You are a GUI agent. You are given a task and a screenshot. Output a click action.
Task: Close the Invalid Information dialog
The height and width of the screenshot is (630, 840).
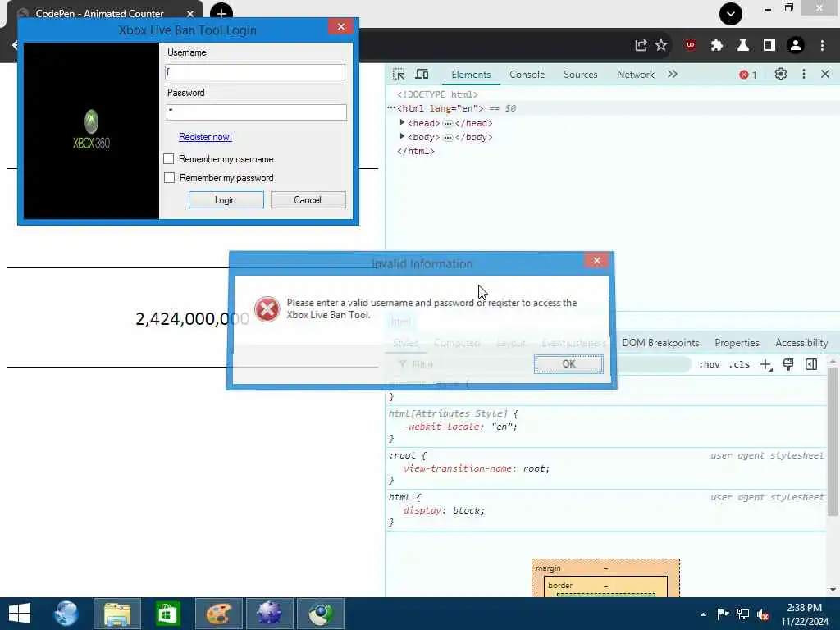click(x=597, y=260)
